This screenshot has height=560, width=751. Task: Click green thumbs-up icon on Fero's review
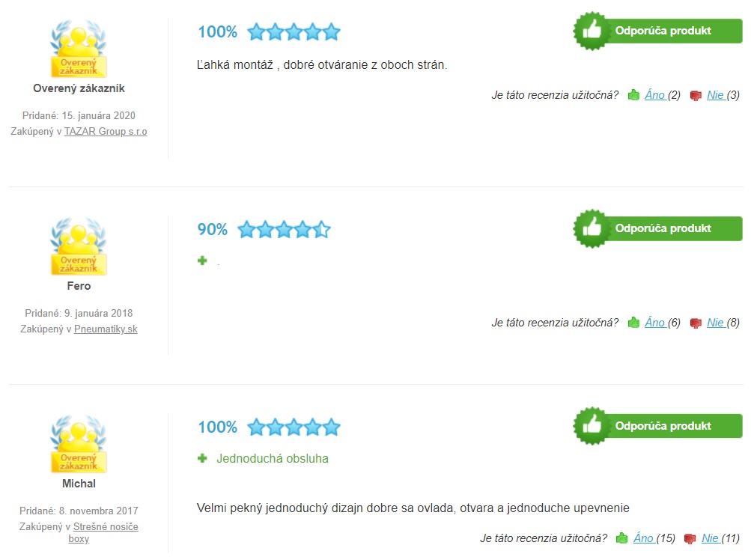pos(633,323)
